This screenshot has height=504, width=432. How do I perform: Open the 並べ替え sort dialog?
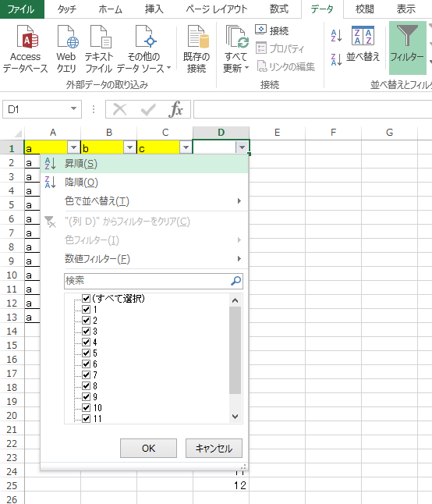click(x=363, y=44)
